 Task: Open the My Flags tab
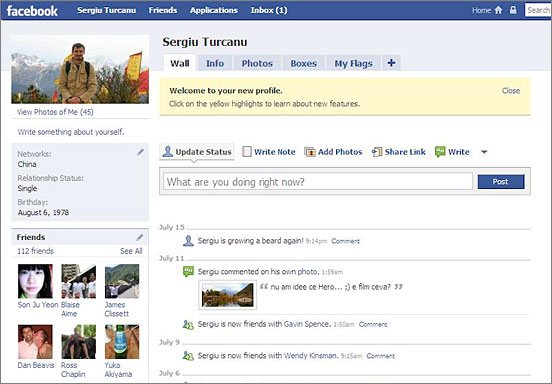tap(353, 63)
